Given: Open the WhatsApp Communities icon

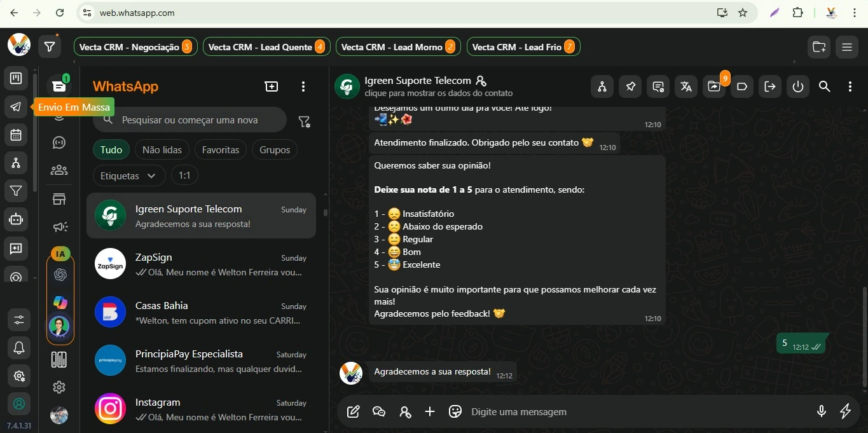Looking at the screenshot, I should click(59, 170).
